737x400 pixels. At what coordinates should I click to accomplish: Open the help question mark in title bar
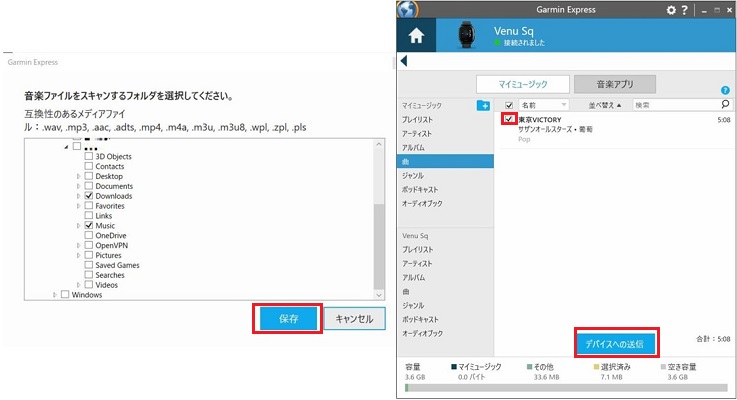click(x=684, y=10)
